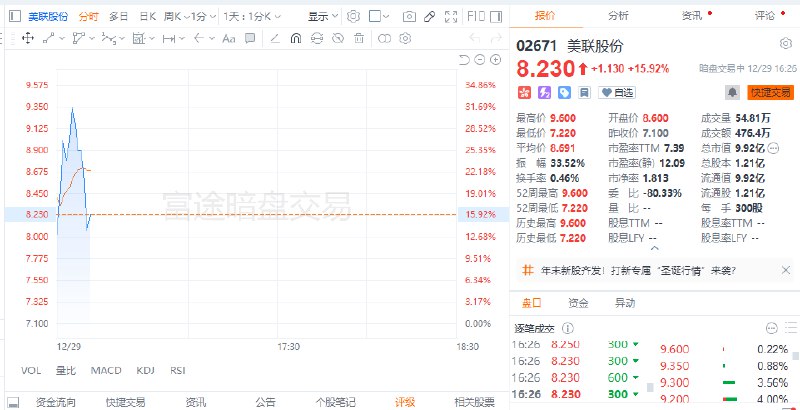Open the drawing pen tool icon
The width and height of the screenshot is (800, 410).
coord(430,17)
